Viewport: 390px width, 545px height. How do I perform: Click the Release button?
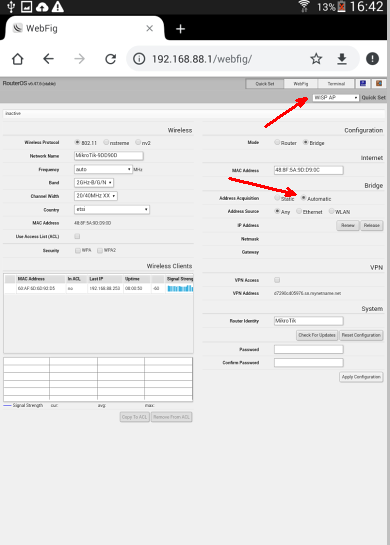(372, 226)
